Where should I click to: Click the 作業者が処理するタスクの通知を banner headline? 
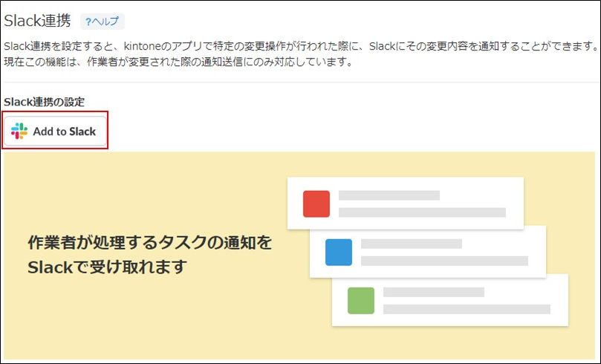pos(149,243)
